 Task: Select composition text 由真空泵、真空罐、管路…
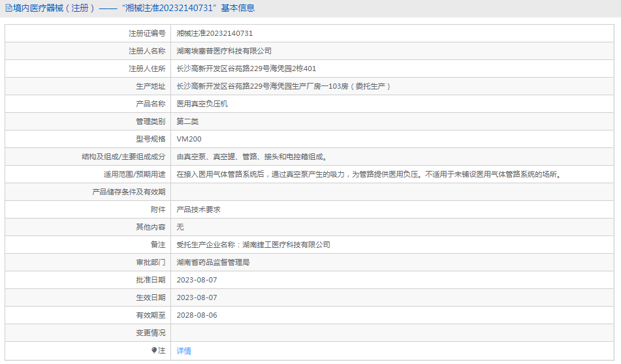252,157
